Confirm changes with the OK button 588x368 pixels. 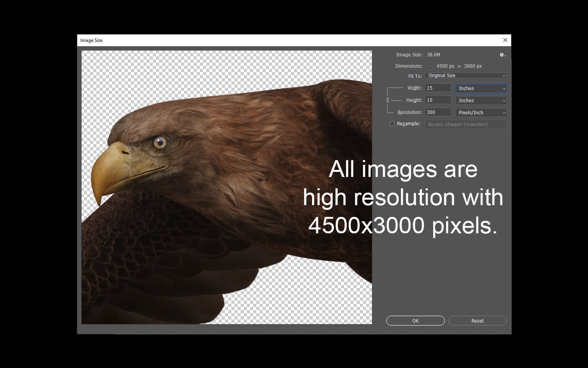415,320
